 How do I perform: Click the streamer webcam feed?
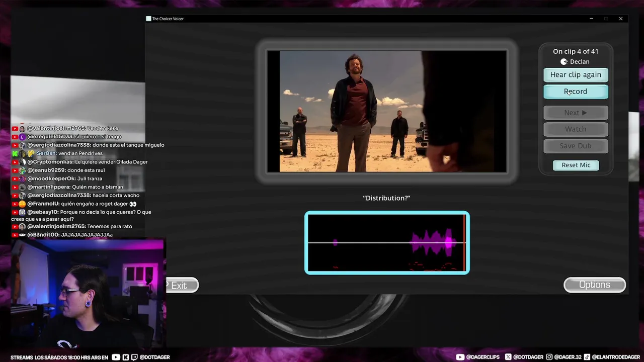pos(89,293)
